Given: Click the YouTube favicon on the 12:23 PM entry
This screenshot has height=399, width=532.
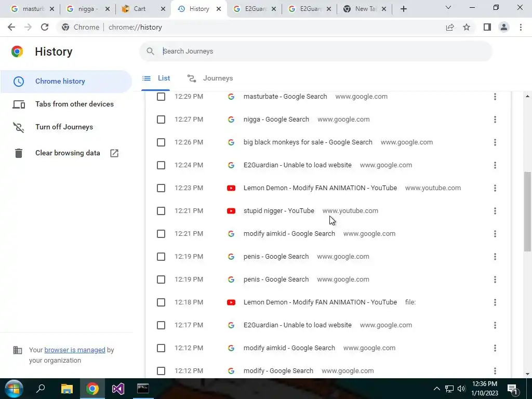Looking at the screenshot, I should (231, 188).
